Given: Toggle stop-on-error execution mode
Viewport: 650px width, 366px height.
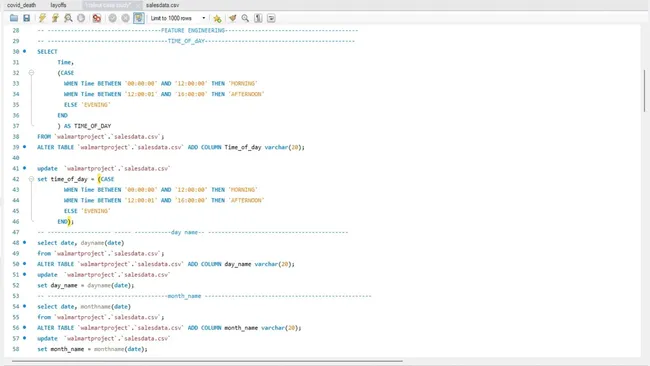Looking at the screenshot, I should [97, 18].
